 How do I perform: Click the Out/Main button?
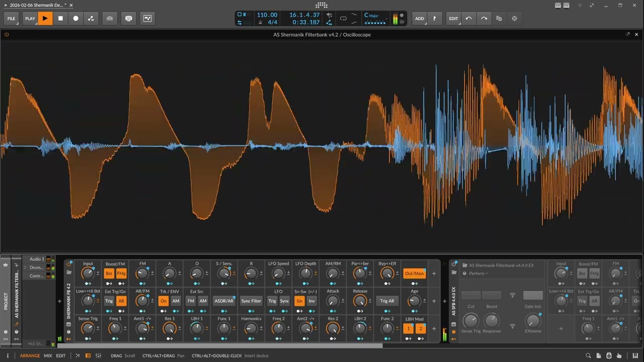(415, 274)
